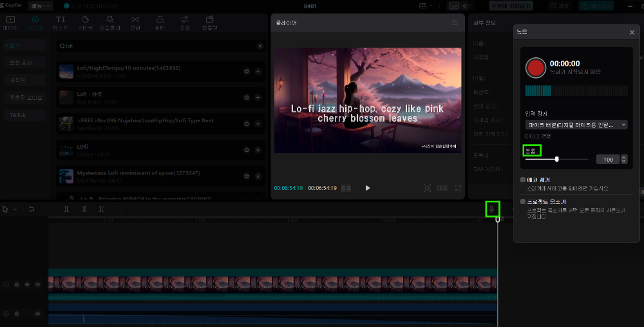Favorite Lofi/NightTempo/10 minutes track
The height and width of the screenshot is (327, 644).
point(247,71)
